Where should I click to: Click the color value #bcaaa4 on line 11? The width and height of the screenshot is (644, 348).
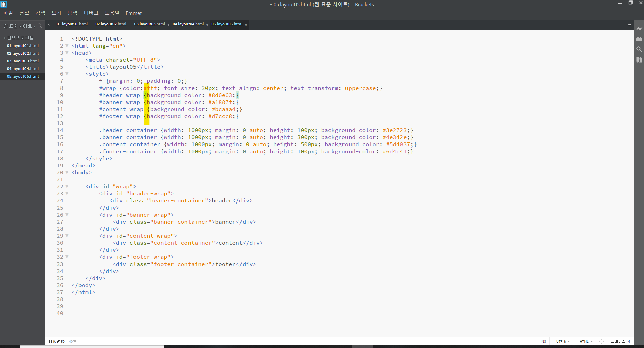[224, 109]
